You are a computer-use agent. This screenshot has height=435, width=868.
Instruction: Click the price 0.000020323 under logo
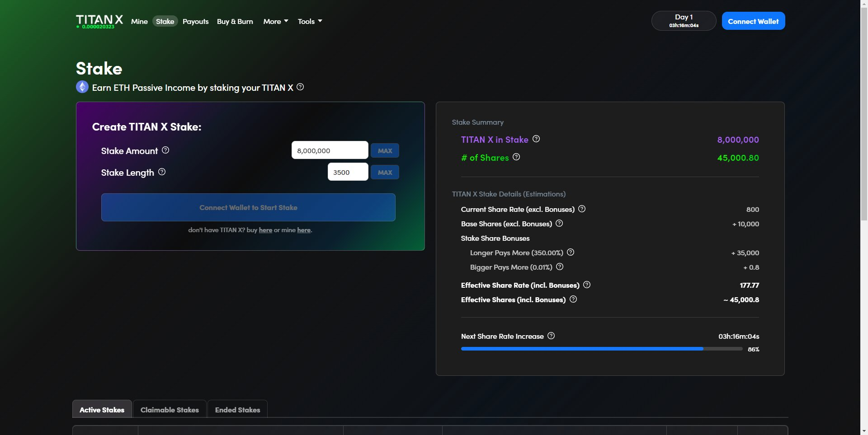98,27
